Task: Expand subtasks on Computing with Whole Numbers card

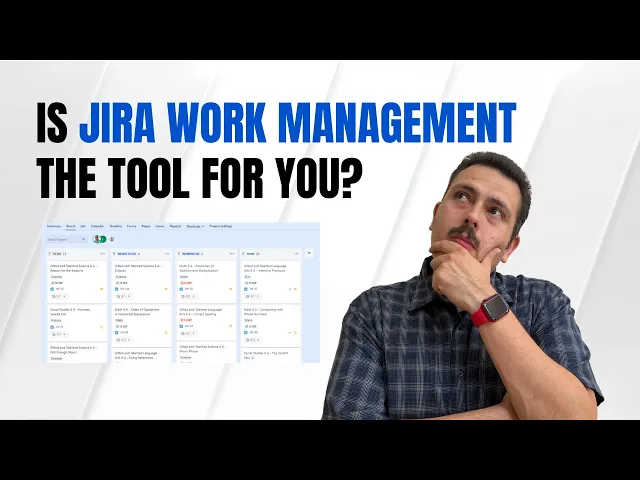Action: pos(253,340)
